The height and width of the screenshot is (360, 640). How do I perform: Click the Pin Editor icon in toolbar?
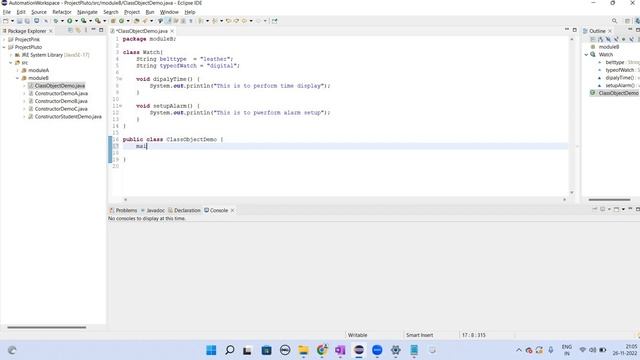tap(274, 21)
